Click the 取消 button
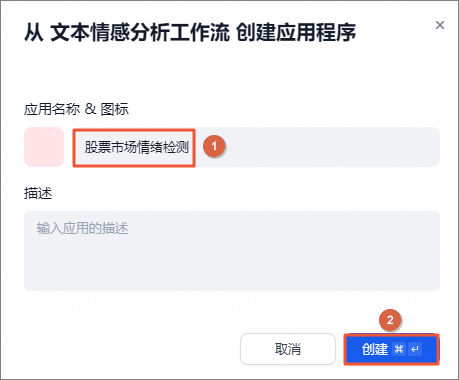 [288, 349]
